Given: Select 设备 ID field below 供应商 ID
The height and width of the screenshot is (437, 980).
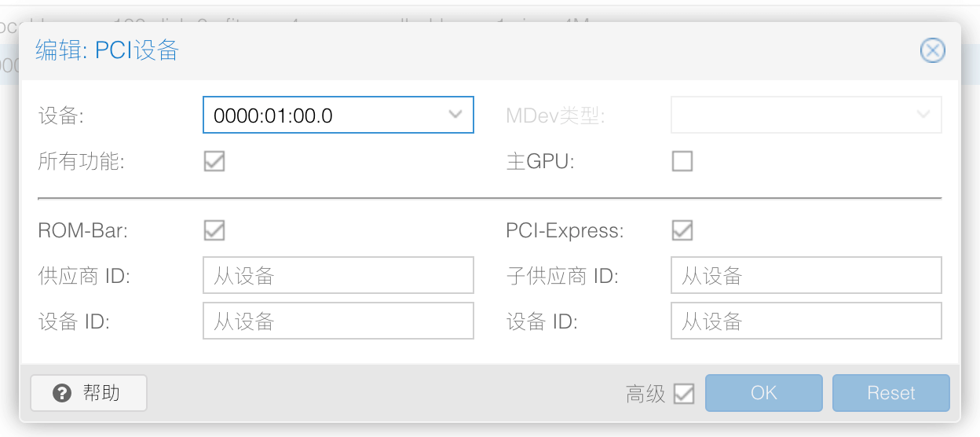Looking at the screenshot, I should [338, 321].
